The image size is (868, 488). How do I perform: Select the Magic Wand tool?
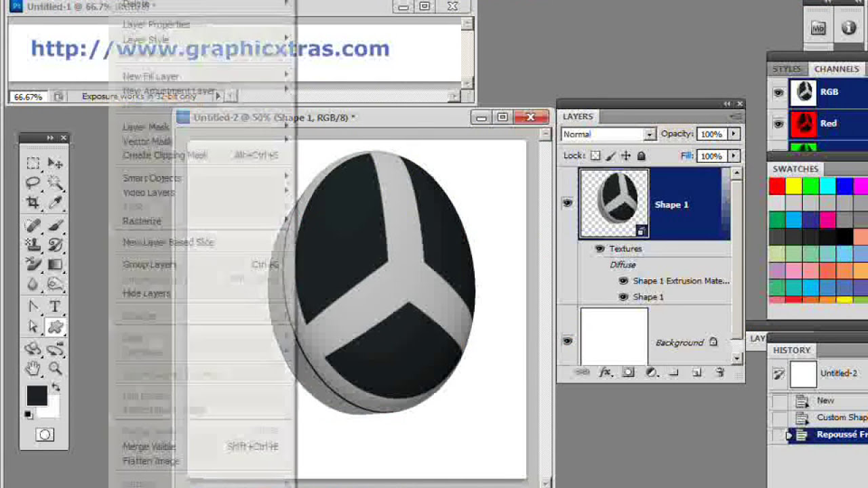click(x=55, y=183)
